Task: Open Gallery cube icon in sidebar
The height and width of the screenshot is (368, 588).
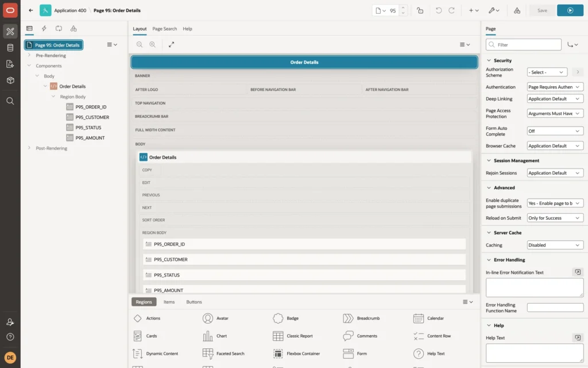Action: 10,80
